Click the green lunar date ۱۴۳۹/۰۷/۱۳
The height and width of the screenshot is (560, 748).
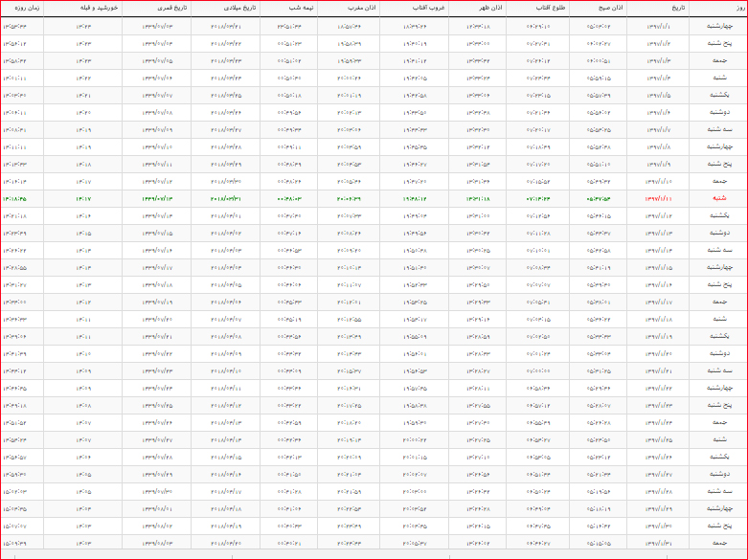[x=157, y=198]
